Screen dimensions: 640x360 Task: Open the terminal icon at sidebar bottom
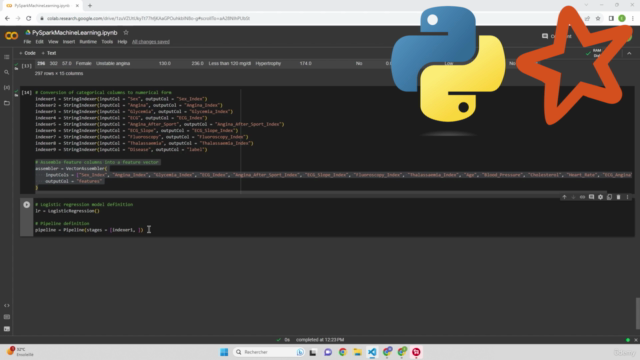point(7,329)
